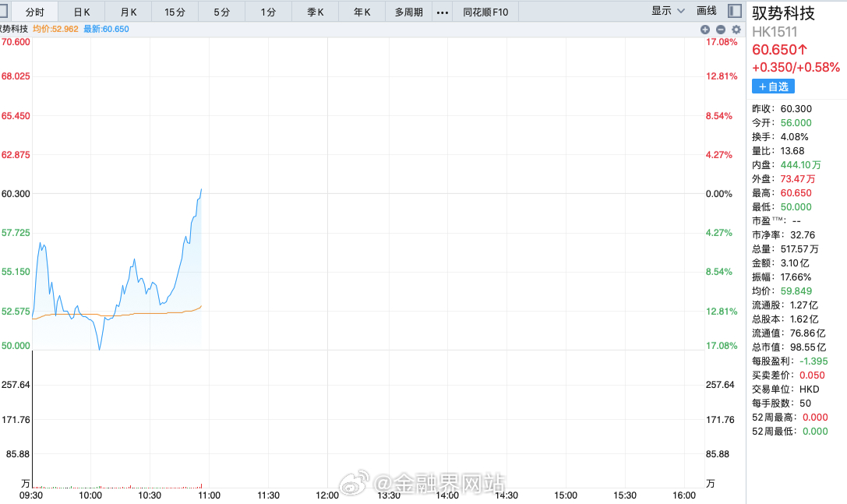Image resolution: width=847 pixels, height=504 pixels.
Task: Click the stock name 驭势科技 in sidebar
Action: pos(783,13)
